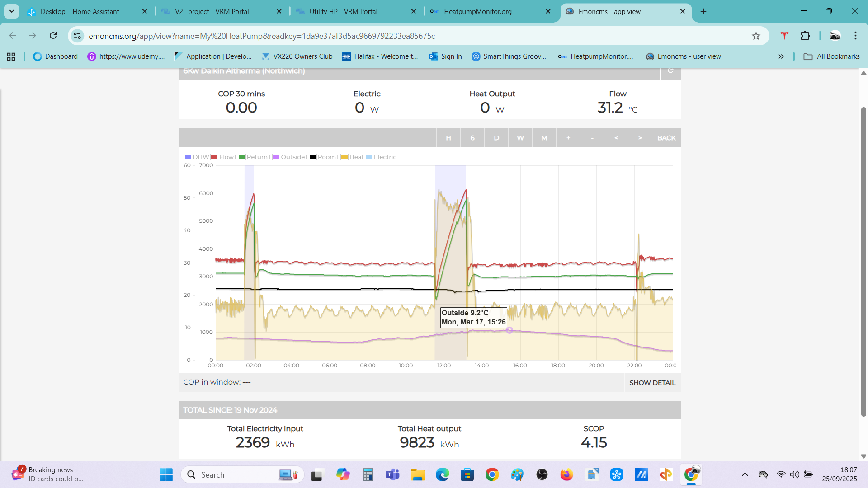Viewport: 868px width, 488px height.
Task: Expand the hidden bookmarks chevron
Action: (x=781, y=56)
